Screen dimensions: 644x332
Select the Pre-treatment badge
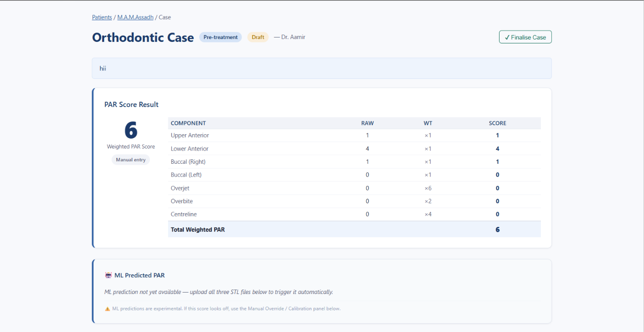[x=220, y=37]
